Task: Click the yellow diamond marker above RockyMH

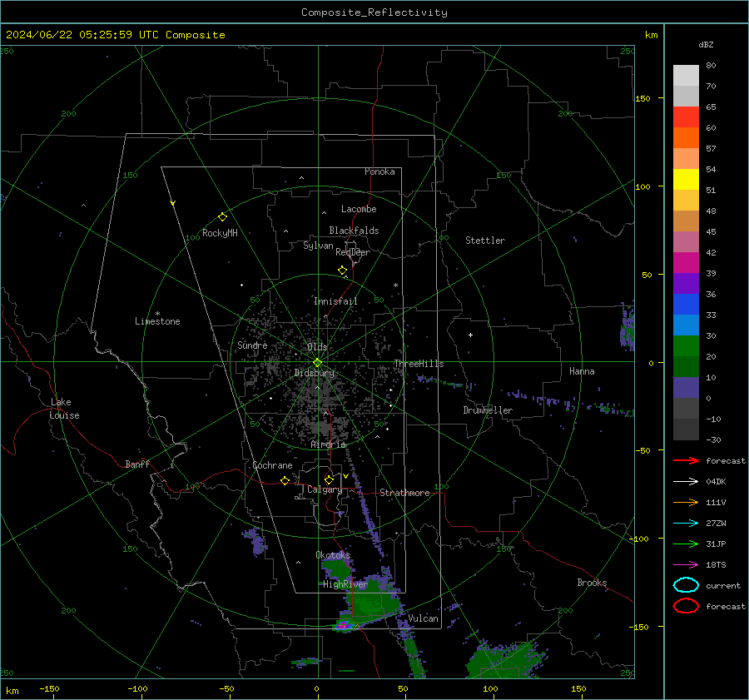Action: pos(222,217)
